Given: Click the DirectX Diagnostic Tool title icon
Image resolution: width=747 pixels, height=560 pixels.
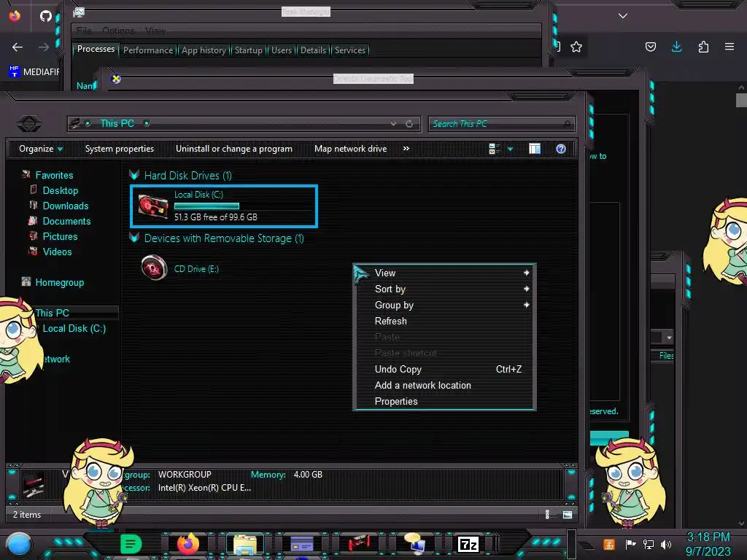Looking at the screenshot, I should coord(116,79).
